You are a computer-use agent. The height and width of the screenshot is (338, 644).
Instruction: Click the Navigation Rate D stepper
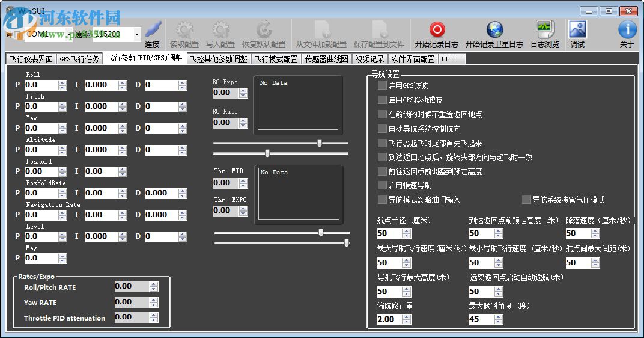click(x=183, y=215)
